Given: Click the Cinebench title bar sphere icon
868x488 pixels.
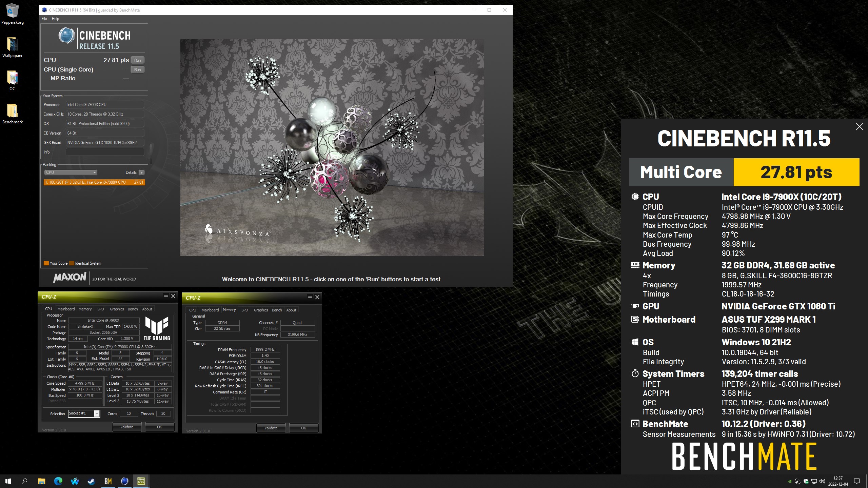Looking at the screenshot, I should [44, 10].
